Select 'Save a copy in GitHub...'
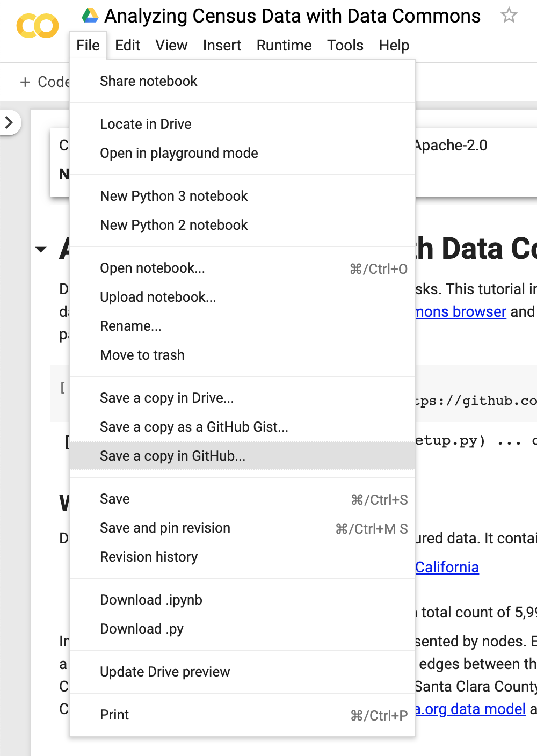This screenshot has height=756, width=537. (172, 456)
